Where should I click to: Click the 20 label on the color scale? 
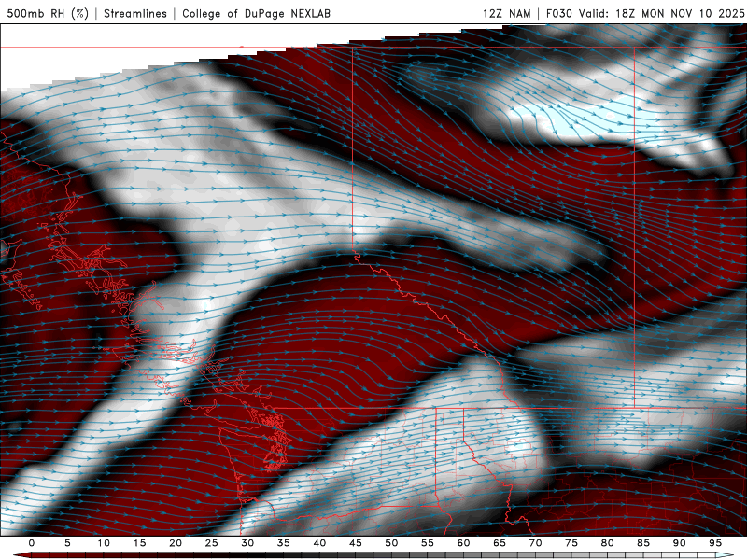click(x=176, y=543)
